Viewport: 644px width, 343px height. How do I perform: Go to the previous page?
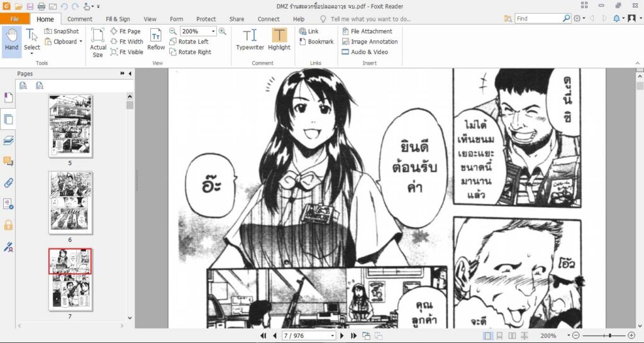click(275, 335)
